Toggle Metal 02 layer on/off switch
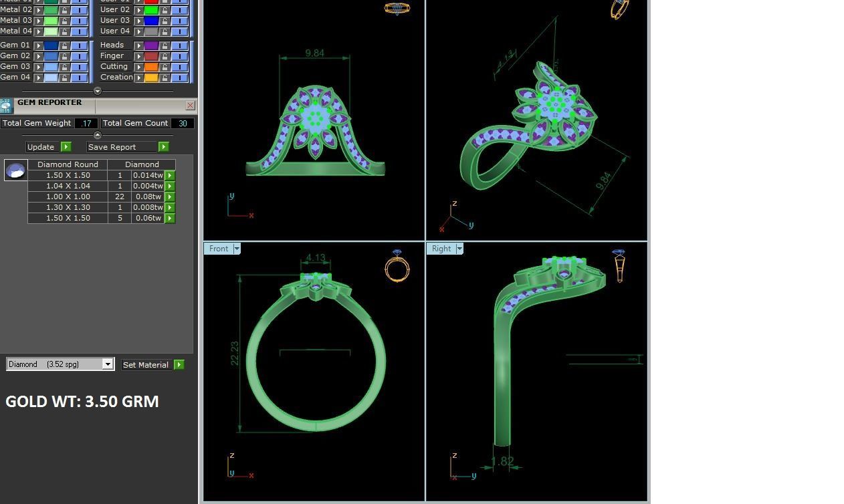This screenshot has width=844, height=504. click(x=80, y=10)
